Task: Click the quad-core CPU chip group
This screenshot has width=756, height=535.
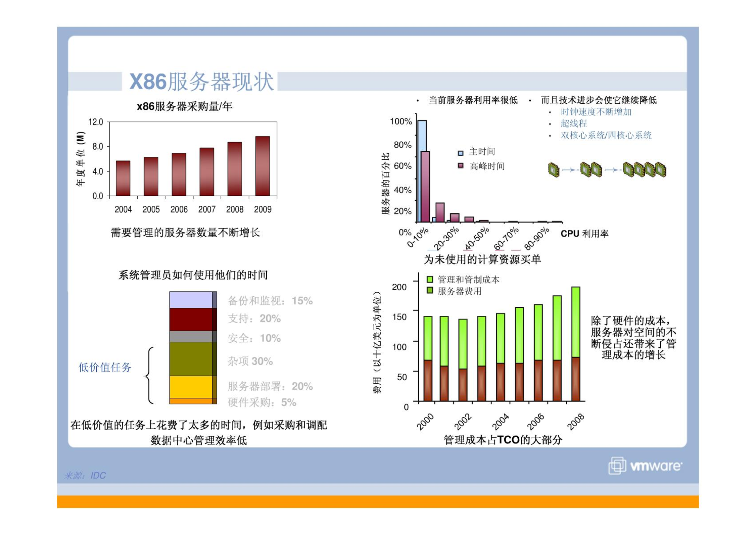Action: 644,169
